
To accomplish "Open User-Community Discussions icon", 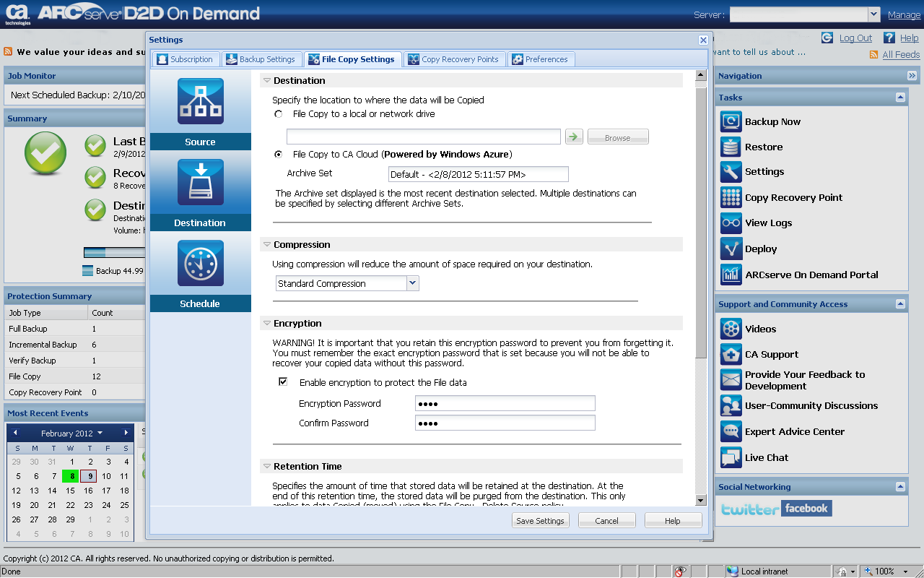I will (x=731, y=406).
